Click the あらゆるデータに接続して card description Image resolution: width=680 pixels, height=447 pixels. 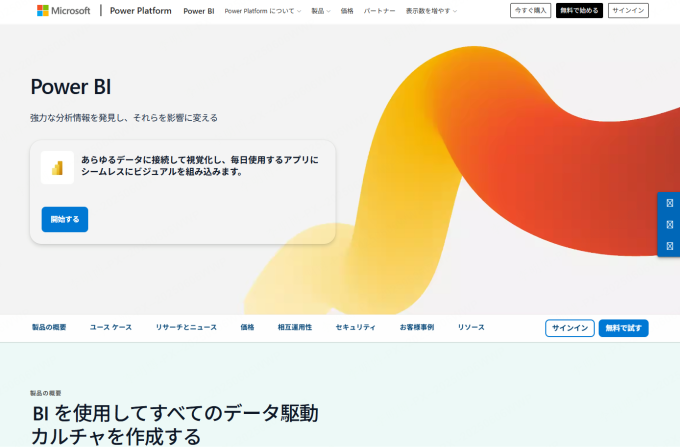click(199, 166)
